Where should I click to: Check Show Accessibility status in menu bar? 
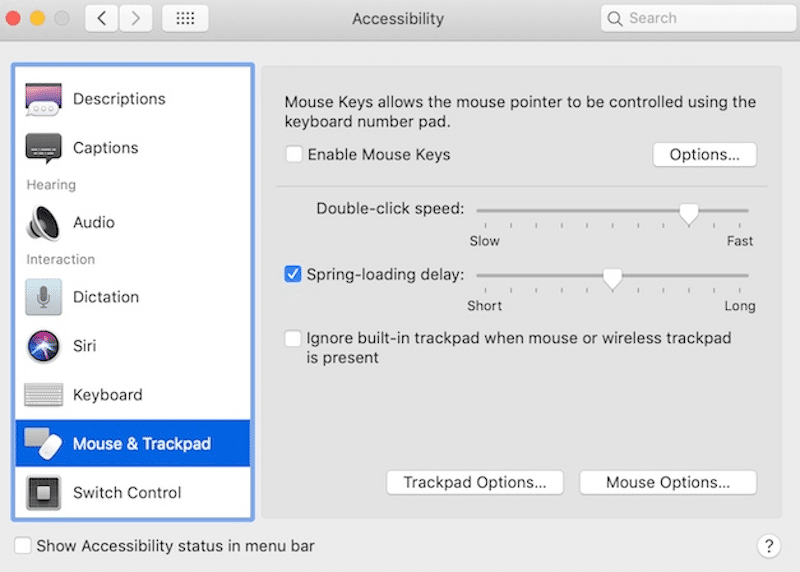click(x=22, y=545)
